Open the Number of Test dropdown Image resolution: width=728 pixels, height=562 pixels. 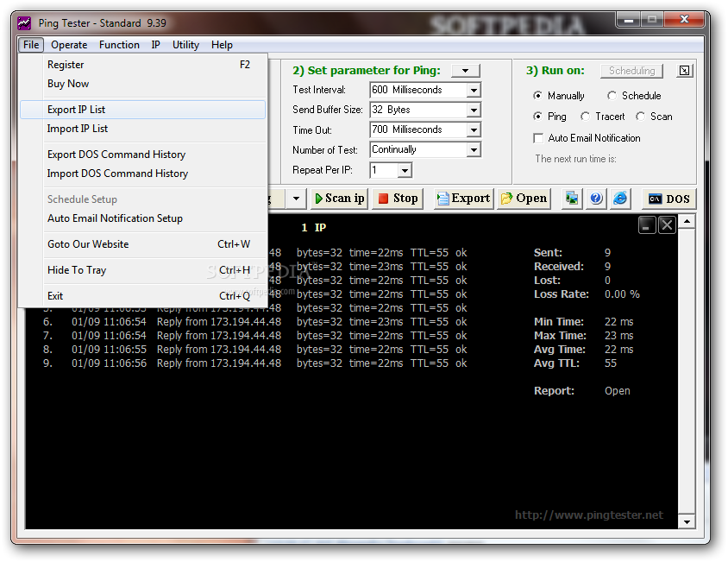(x=474, y=149)
